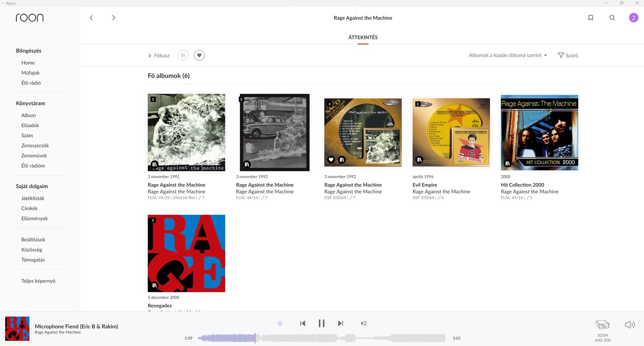The width and height of the screenshot is (644, 346).
Task: Select the ÁTTEKINTÉS tab
Action: point(363,37)
